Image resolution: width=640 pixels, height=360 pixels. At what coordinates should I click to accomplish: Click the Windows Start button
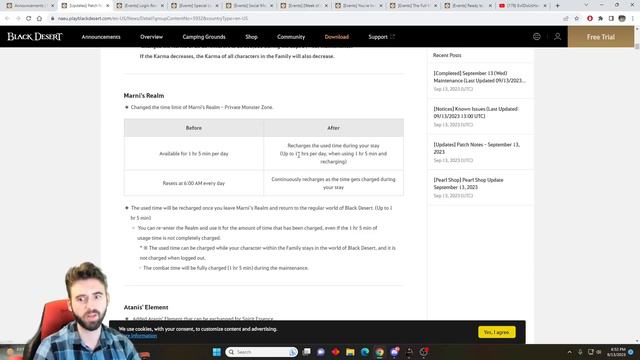[217, 352]
